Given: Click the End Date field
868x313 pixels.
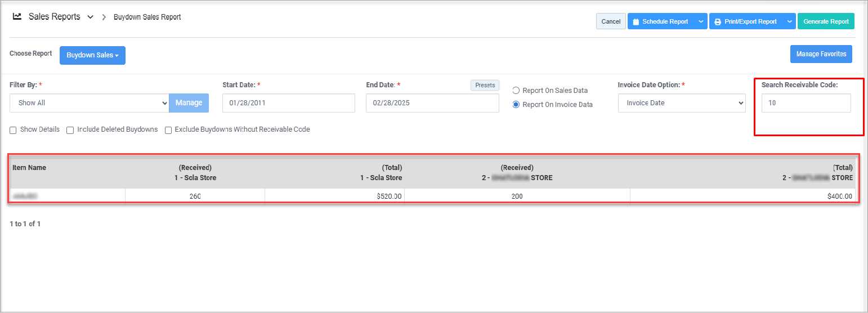Looking at the screenshot, I should (x=432, y=103).
